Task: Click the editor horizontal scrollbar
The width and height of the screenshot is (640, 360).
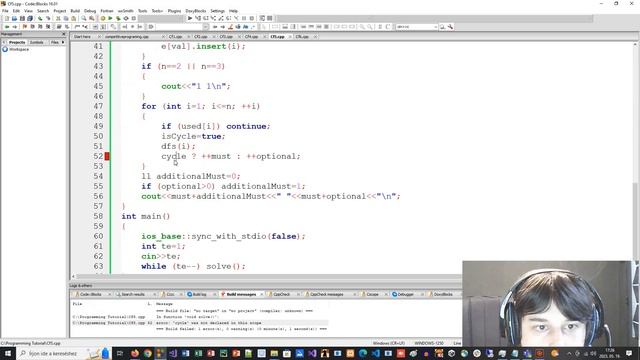Action: click(x=267, y=276)
